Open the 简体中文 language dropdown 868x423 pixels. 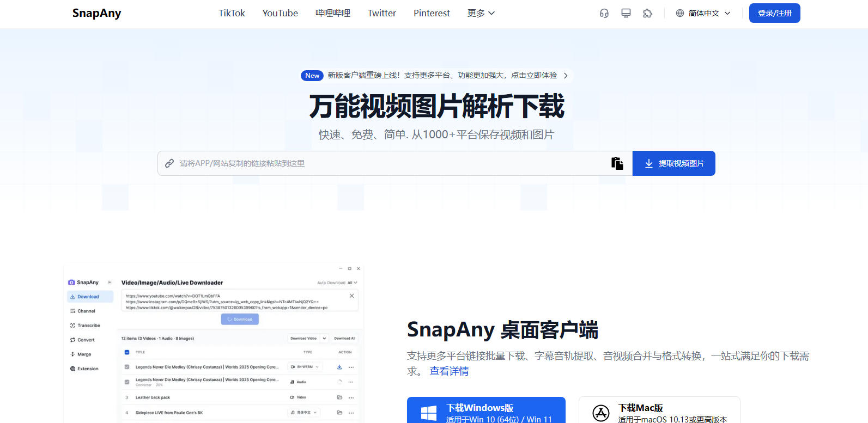tap(703, 13)
